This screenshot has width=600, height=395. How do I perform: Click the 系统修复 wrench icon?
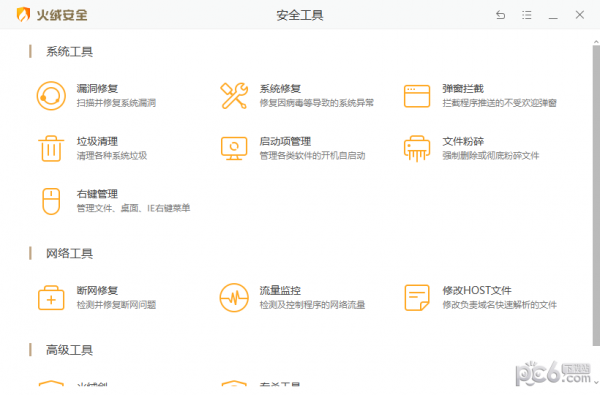(x=234, y=96)
